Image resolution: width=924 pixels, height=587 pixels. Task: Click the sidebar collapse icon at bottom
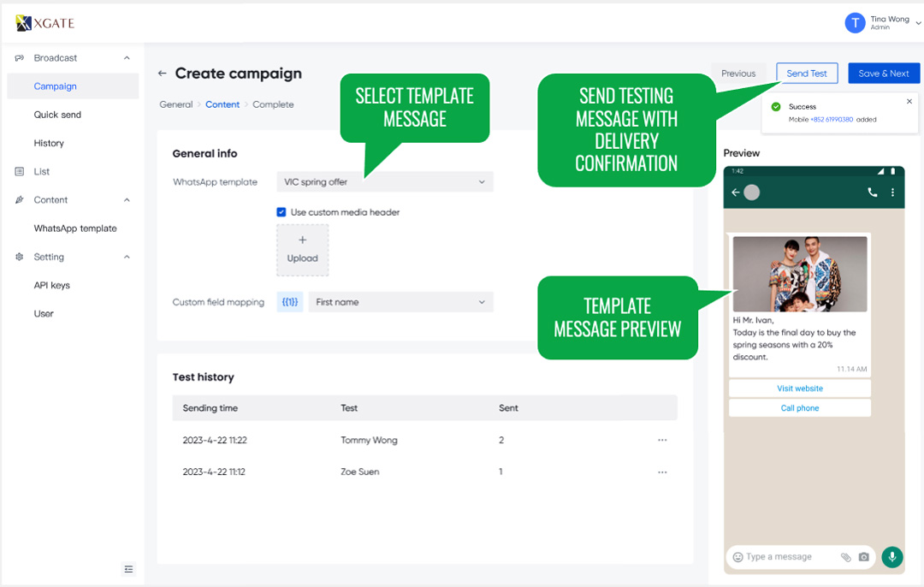[128, 569]
